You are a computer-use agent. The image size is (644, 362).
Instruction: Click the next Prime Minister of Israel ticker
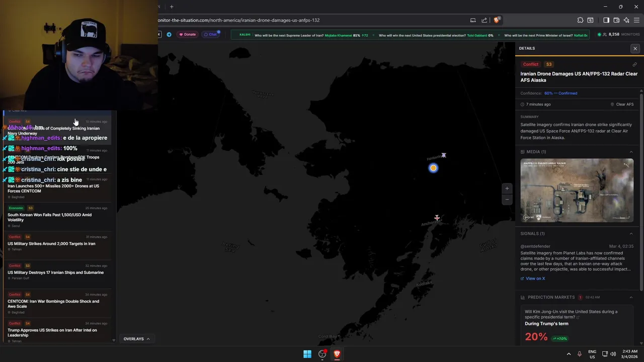point(546,35)
